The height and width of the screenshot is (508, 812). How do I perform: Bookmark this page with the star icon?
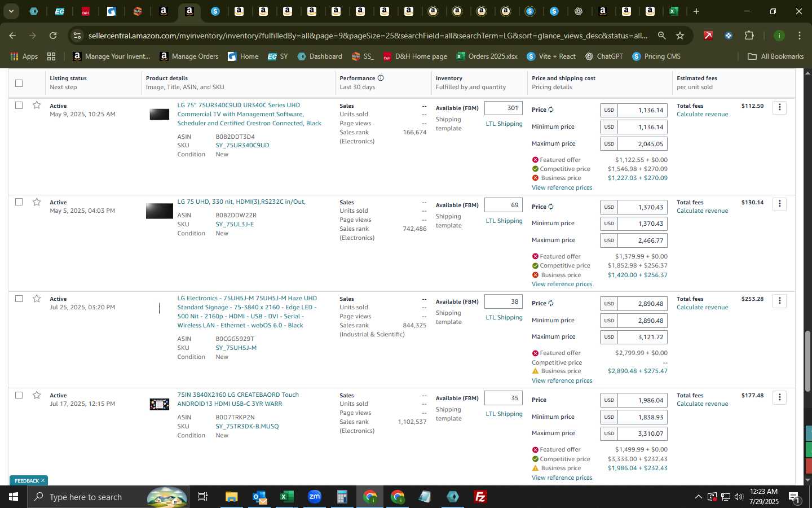coord(680,36)
